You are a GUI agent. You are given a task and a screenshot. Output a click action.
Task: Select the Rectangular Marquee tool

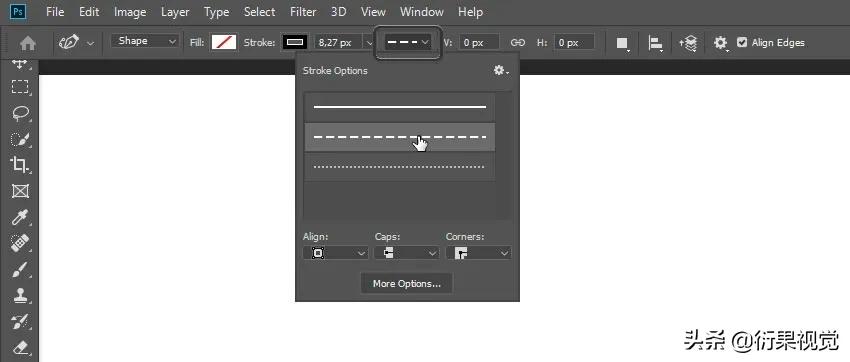pyautogui.click(x=20, y=87)
